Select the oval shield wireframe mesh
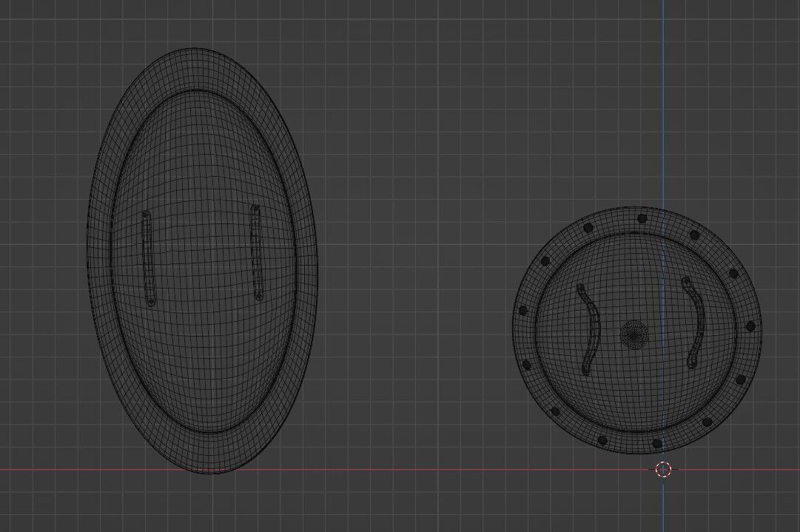Image resolution: width=800 pixels, height=532 pixels. (x=203, y=260)
